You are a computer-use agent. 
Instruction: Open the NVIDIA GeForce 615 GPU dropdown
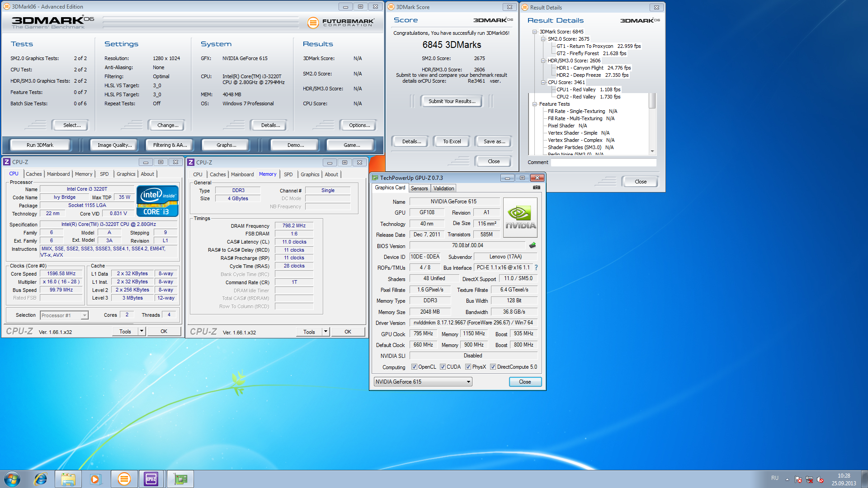pyautogui.click(x=423, y=382)
